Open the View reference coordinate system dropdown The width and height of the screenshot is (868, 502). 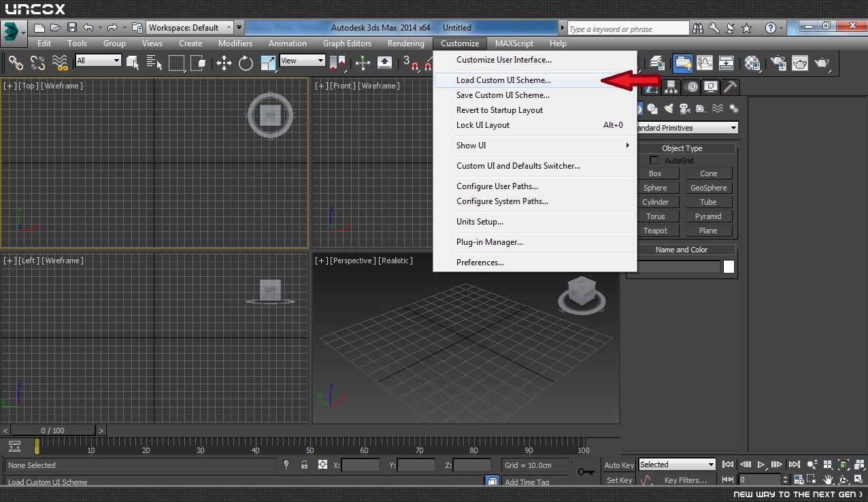click(x=302, y=61)
